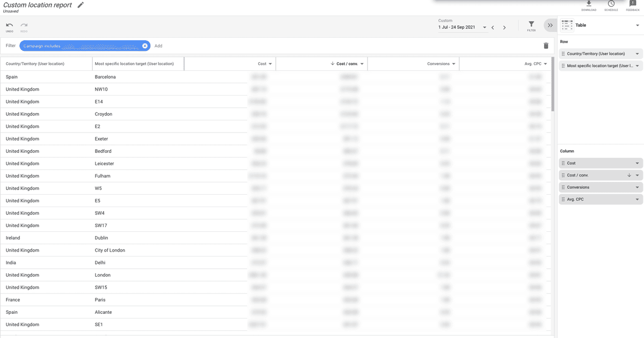Viewport: 644px width, 338px height.
Task: Click the Table chart-type thumbnail icon
Action: (x=567, y=25)
